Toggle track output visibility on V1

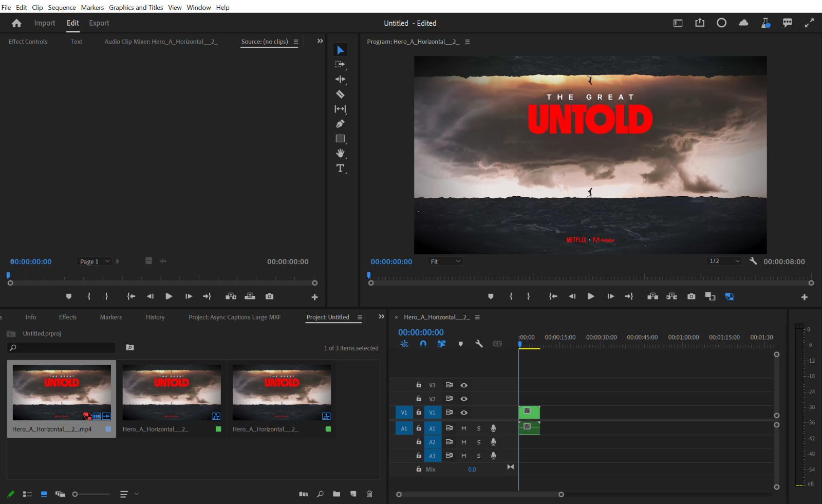click(464, 412)
